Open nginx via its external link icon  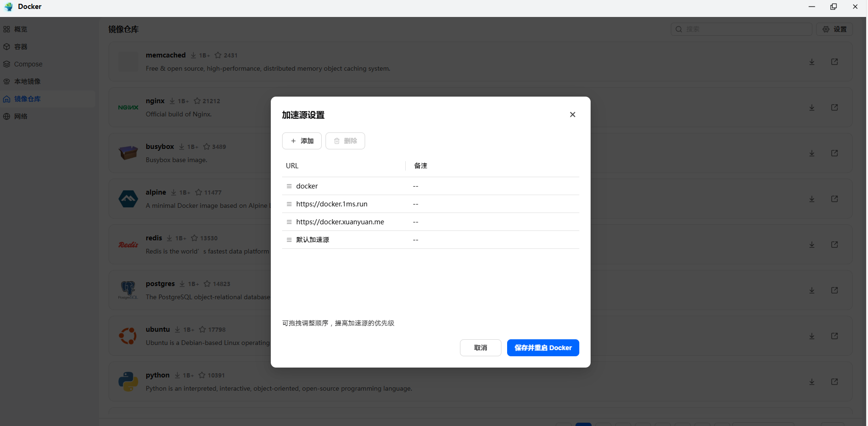tap(835, 107)
